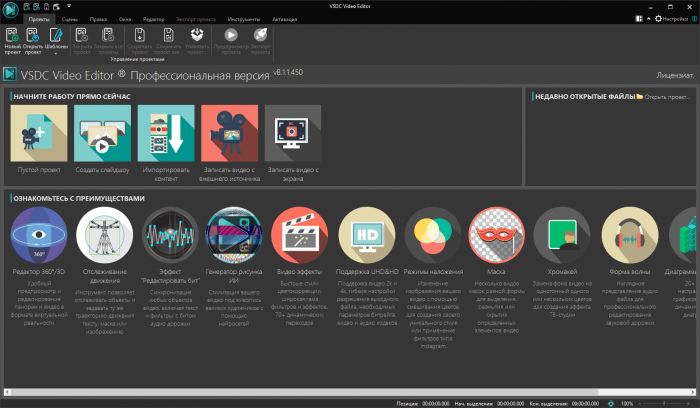Click the Хромакей green screen icon
Image resolution: width=700 pixels, height=408 pixels.
562,235
